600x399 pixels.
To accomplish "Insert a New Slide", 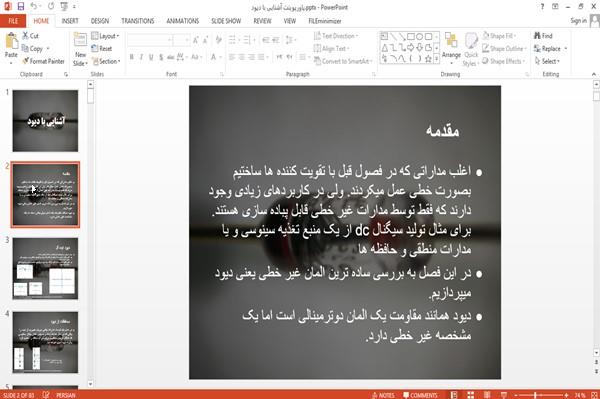I will click(x=80, y=50).
